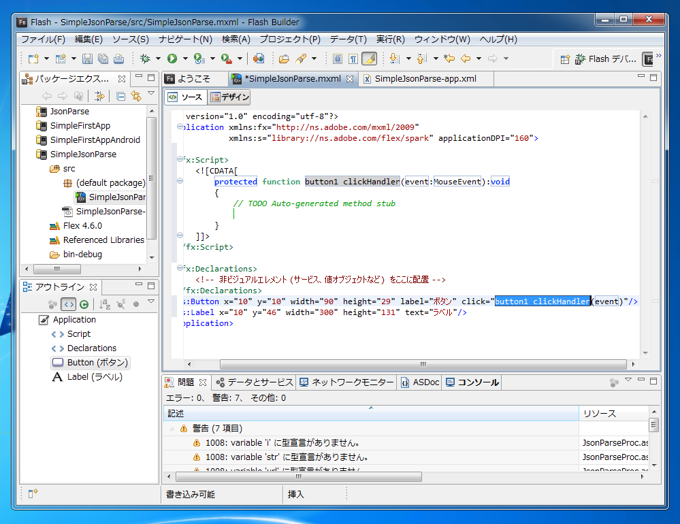Toggle Show MXML View in Outline

[x=69, y=305]
